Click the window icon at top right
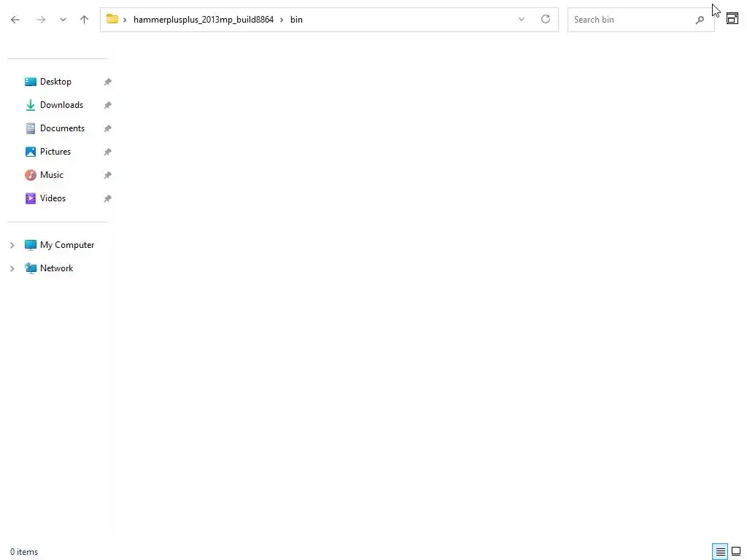This screenshot has width=747, height=560. [732, 18]
